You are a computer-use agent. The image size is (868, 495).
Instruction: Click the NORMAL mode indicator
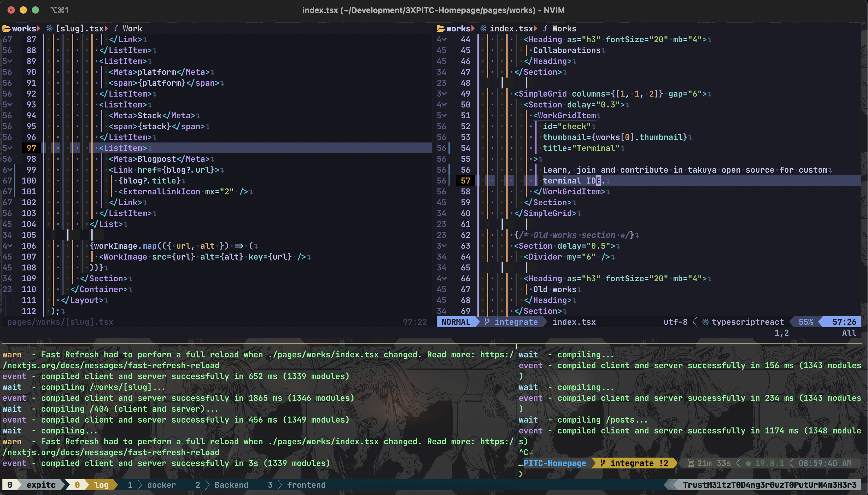point(456,322)
